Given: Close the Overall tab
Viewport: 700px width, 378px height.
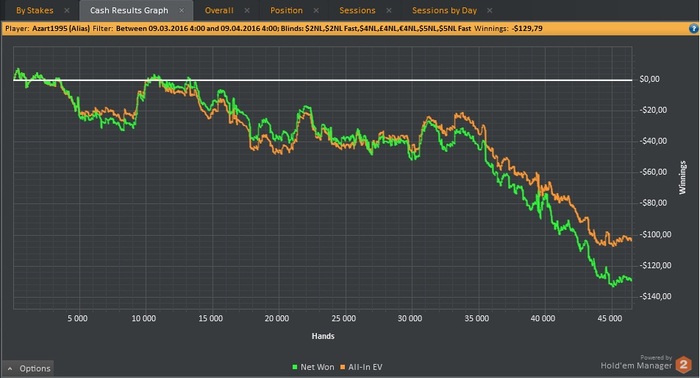Looking at the screenshot, I should point(247,10).
